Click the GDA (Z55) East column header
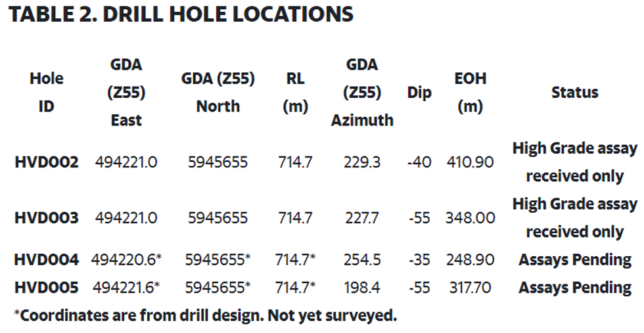 tap(126, 92)
